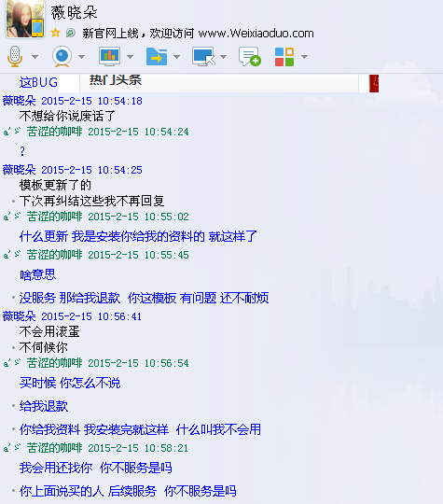Click the green search badge beside star
Screen dimensions: 443x504
(70, 33)
